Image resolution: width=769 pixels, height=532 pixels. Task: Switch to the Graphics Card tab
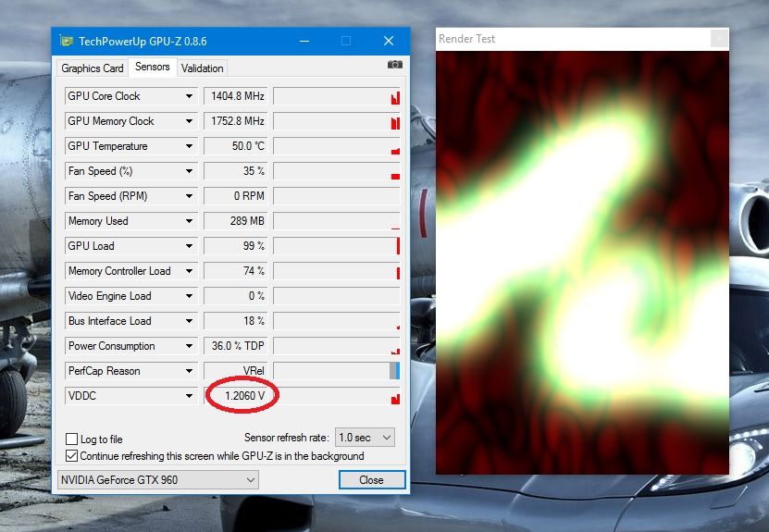point(93,68)
